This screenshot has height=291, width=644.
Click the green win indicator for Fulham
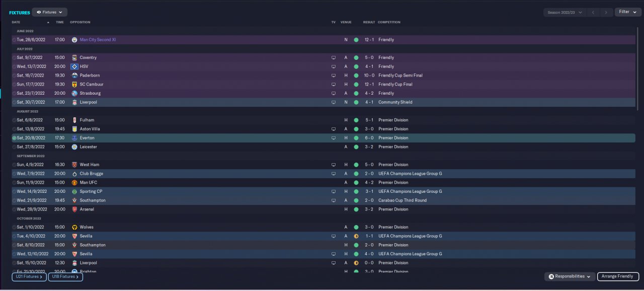(356, 120)
